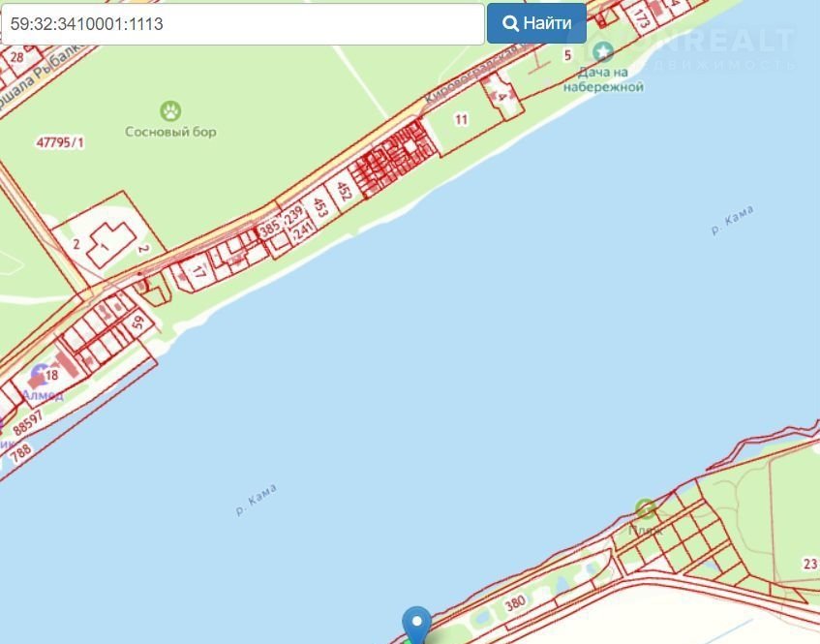Select the riverside parcel labeled 380
The height and width of the screenshot is (644, 820).
click(x=515, y=602)
